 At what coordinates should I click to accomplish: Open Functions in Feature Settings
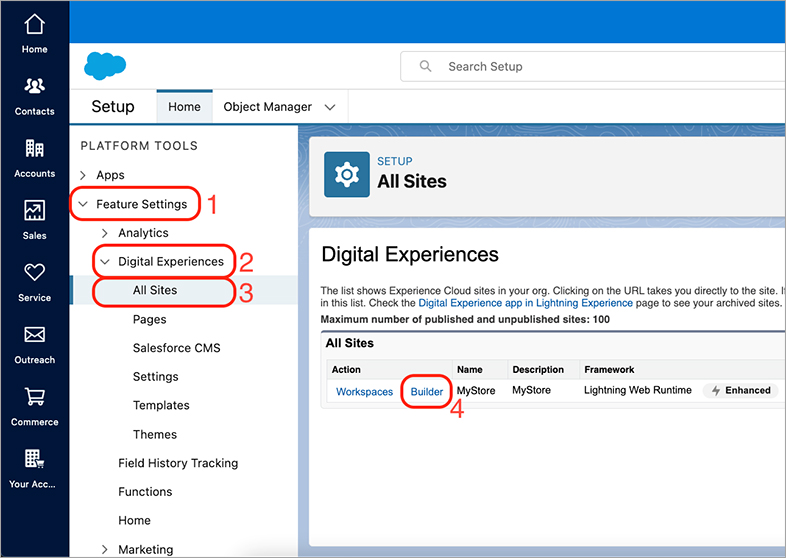pyautogui.click(x=145, y=492)
